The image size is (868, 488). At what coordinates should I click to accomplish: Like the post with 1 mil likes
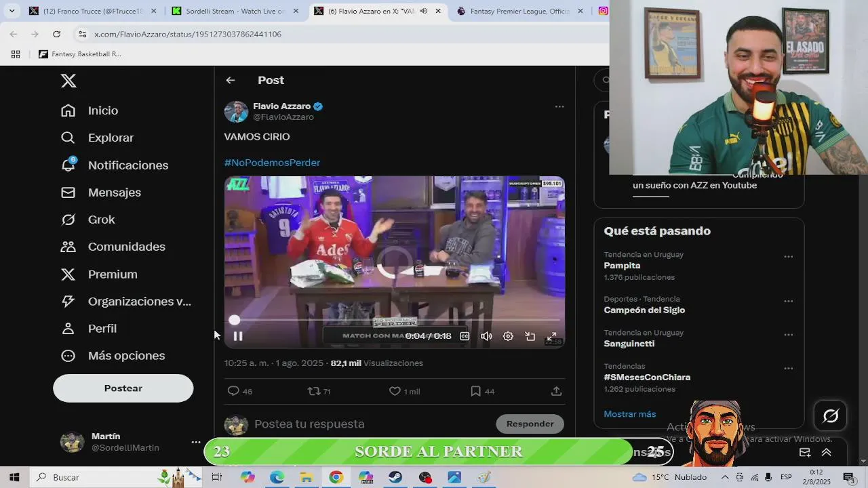[404, 391]
